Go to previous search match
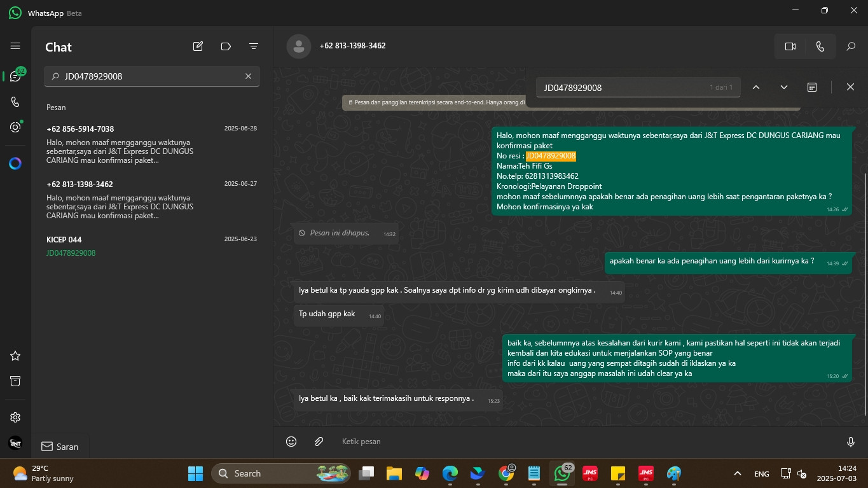868x488 pixels. (756, 87)
